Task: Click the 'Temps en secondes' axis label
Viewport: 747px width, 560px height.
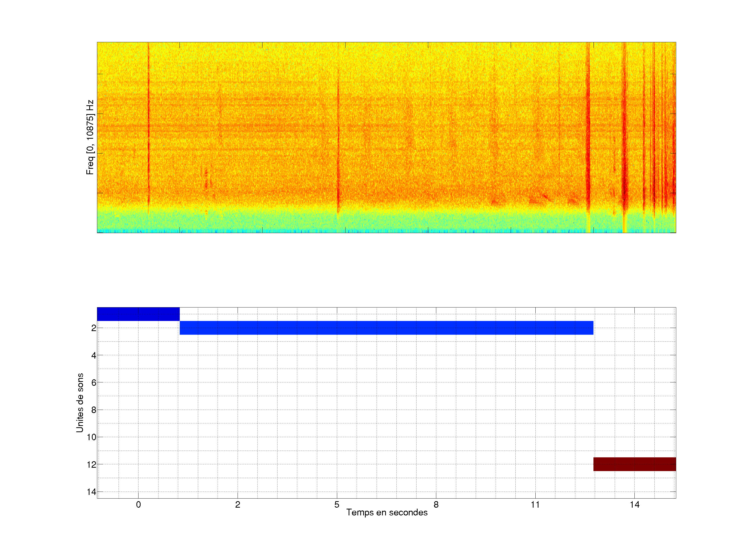Action: 387,512
